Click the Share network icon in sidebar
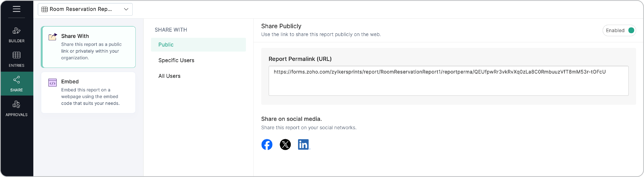The image size is (644, 177). (16, 80)
